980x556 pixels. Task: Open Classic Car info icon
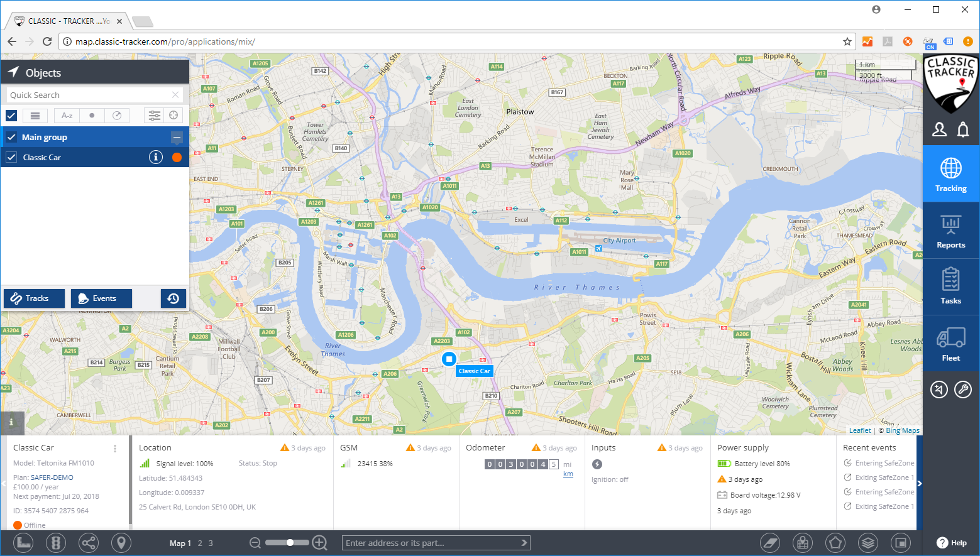pyautogui.click(x=156, y=157)
